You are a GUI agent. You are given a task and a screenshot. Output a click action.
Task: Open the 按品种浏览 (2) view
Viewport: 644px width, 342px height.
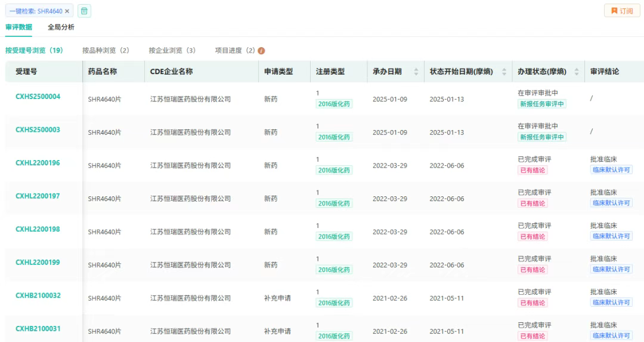pyautogui.click(x=106, y=51)
